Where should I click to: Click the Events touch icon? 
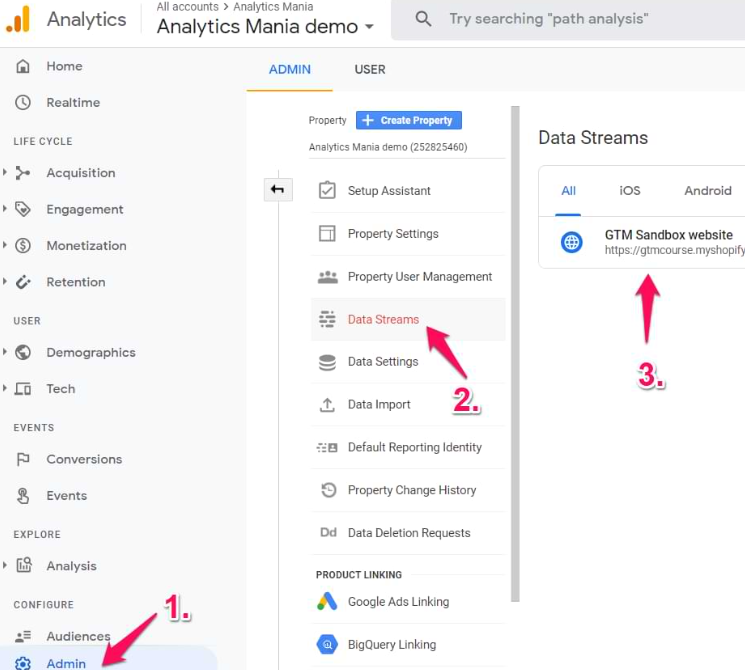(x=23, y=495)
